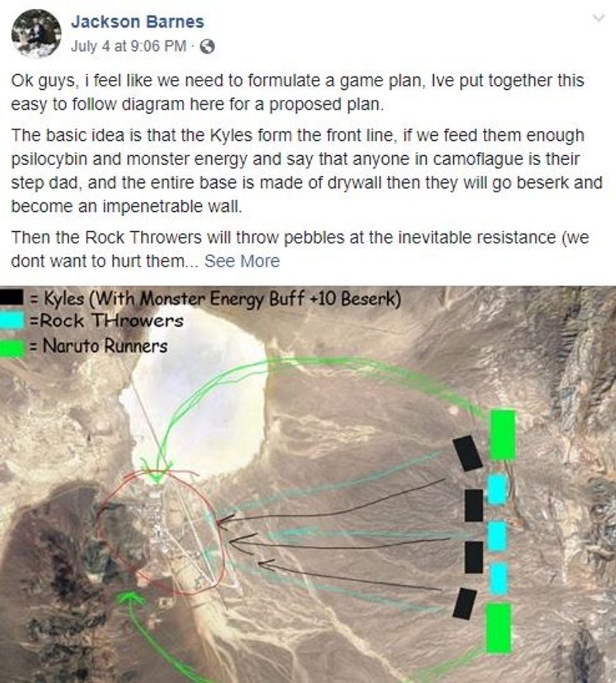Click Jackson Barnes' profile picture
Viewport: 616px width, 683px height.
click(36, 33)
